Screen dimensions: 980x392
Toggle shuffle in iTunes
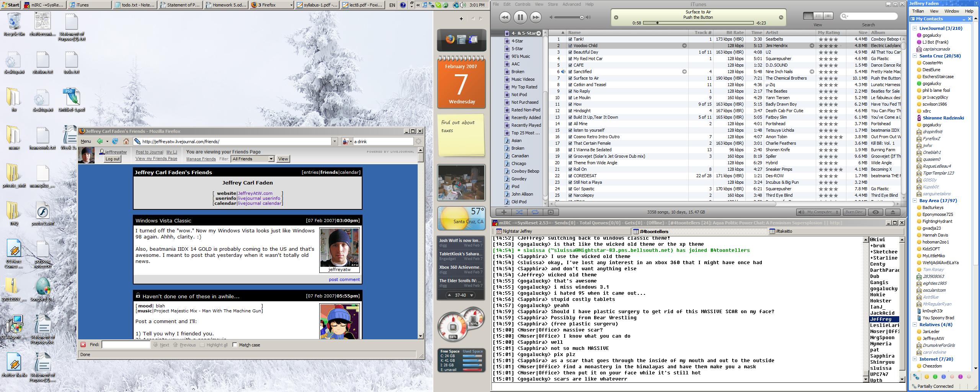tap(519, 212)
